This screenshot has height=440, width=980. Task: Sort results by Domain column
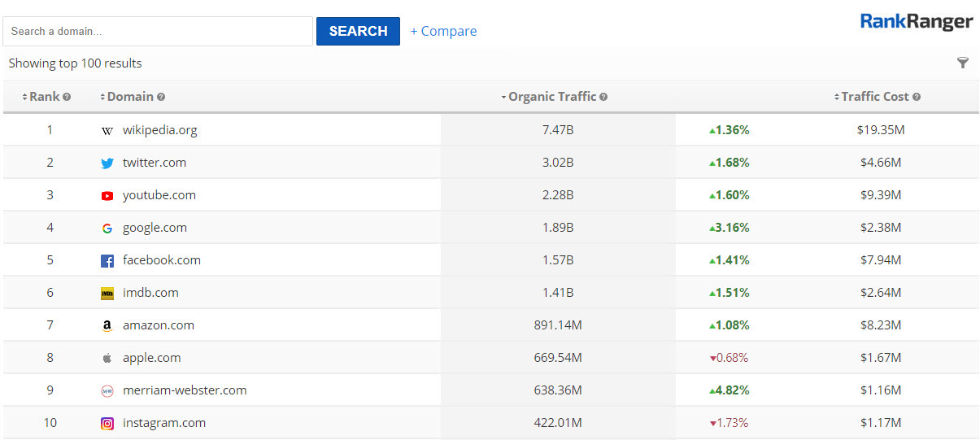pyautogui.click(x=129, y=97)
